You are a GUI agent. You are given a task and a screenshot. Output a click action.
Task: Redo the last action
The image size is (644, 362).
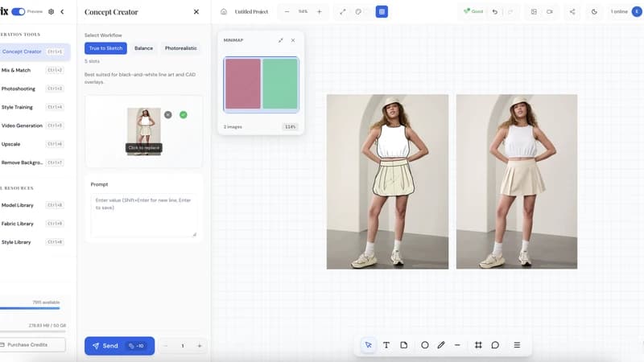[510, 11]
